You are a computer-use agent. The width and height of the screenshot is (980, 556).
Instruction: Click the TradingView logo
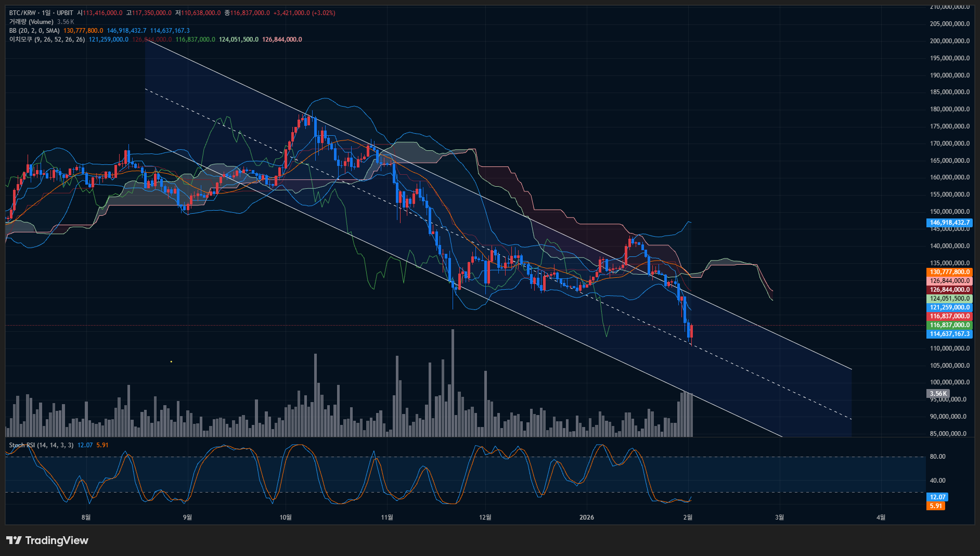[47, 540]
